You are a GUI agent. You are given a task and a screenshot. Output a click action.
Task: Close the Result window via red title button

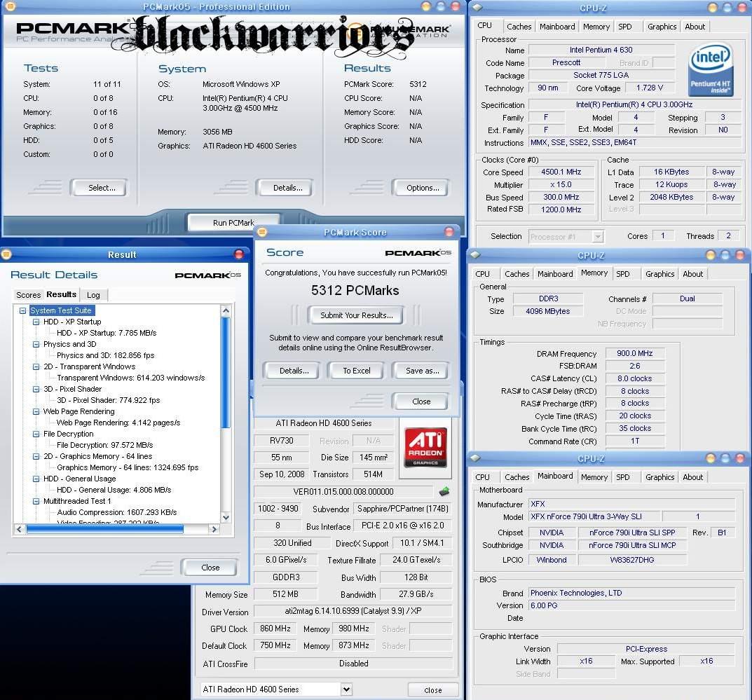pos(239,254)
